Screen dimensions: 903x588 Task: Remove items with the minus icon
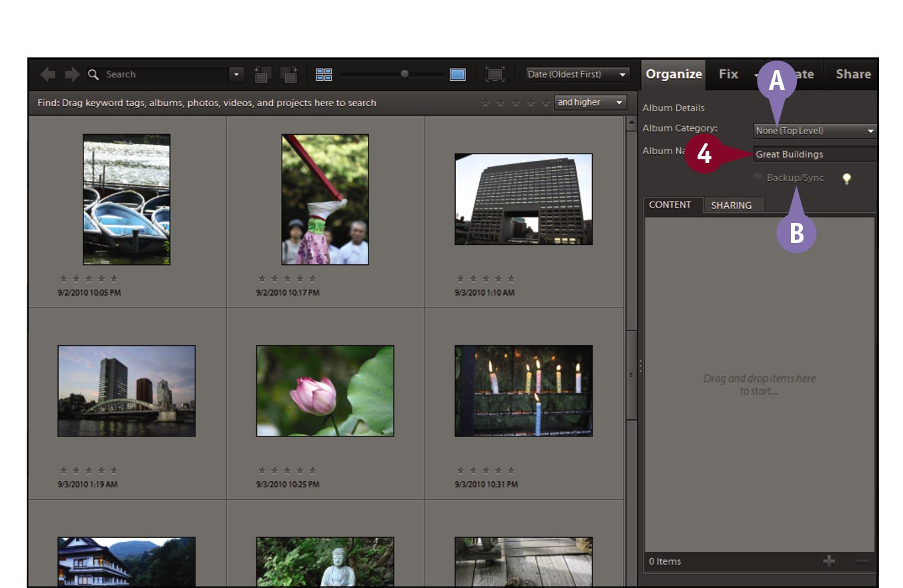(x=862, y=561)
